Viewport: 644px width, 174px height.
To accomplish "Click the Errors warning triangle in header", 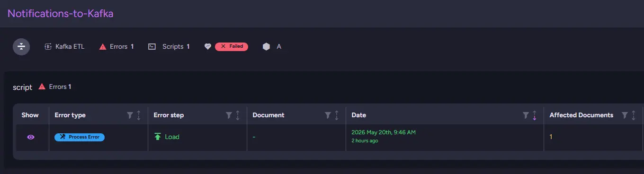I will (x=103, y=47).
